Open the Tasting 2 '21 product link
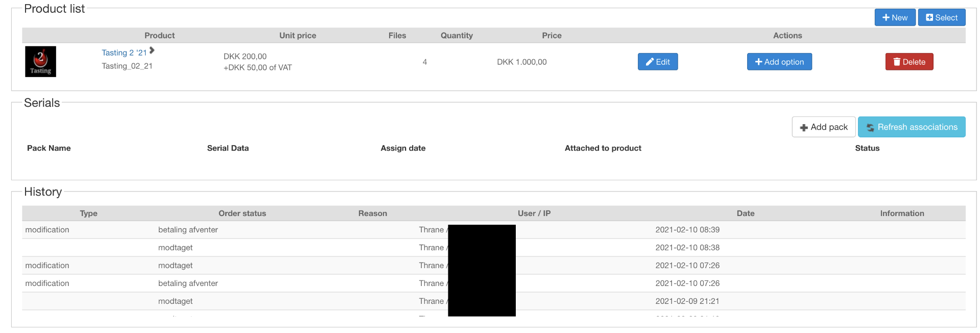Screen dimensions: 980x333 (x=124, y=53)
